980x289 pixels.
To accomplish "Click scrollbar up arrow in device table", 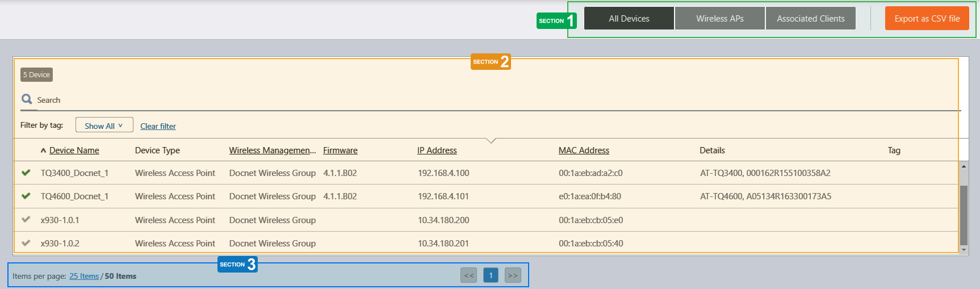I will click(x=964, y=166).
